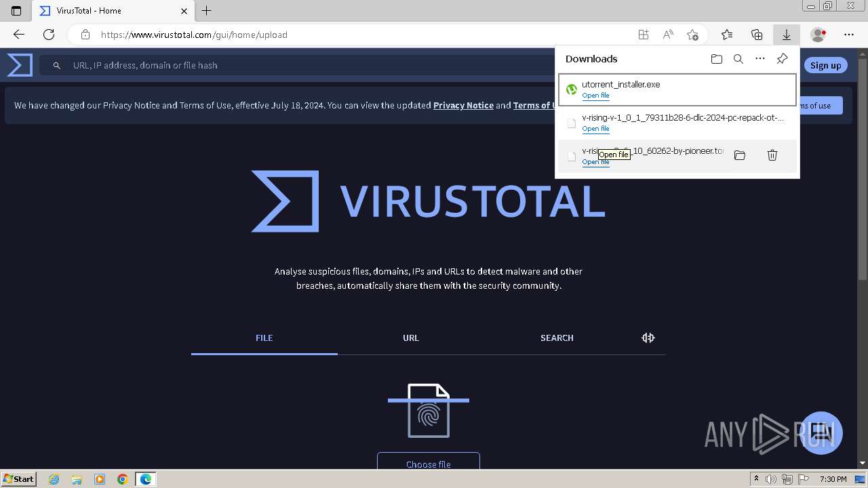This screenshot has height=488, width=868.
Task: Show hidden tray icons arrow
Action: coord(756,479)
